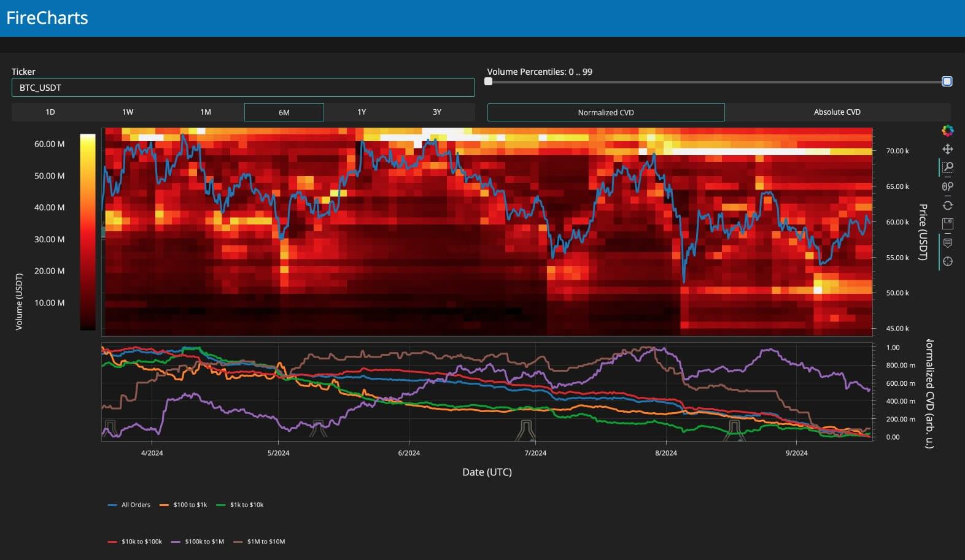
Task: Click the volume heatmap color bar
Action: tap(88, 232)
